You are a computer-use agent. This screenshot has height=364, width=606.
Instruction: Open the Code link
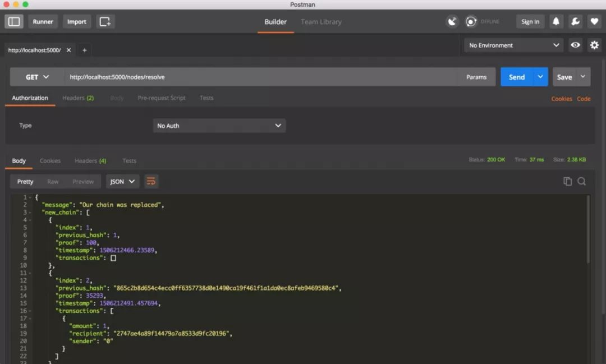point(584,99)
